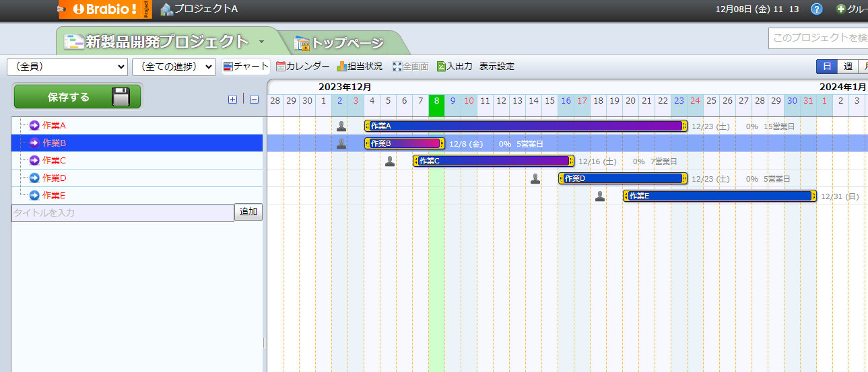Click the purple status icon beside 作業A
This screenshot has height=372, width=868.
coord(34,126)
